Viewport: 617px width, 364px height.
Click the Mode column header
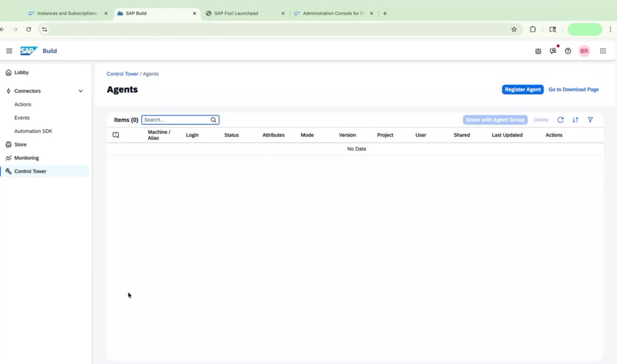[x=307, y=135]
